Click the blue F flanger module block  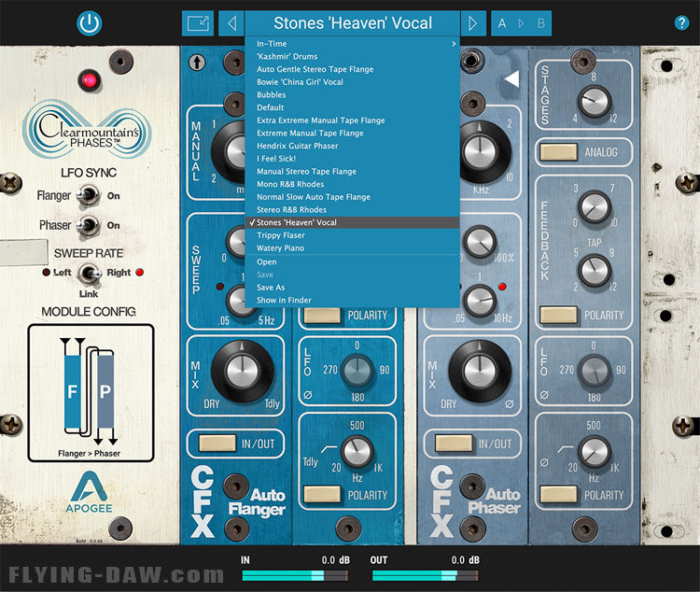point(72,392)
